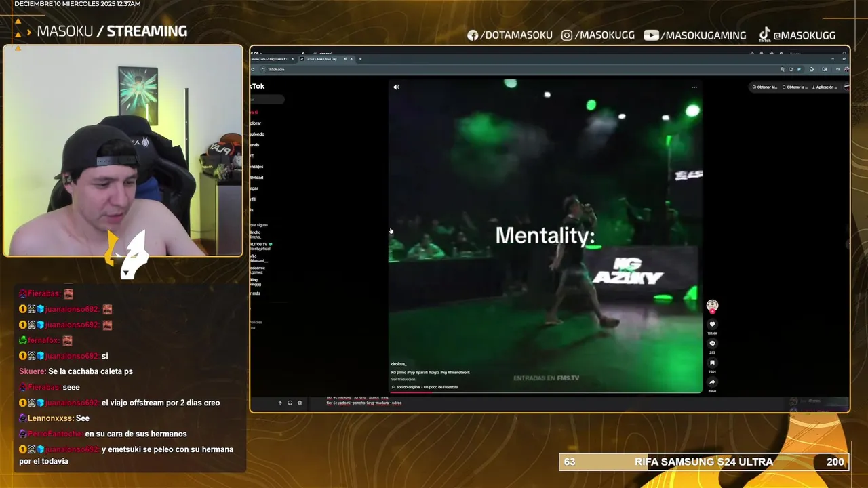
Task: Click the 'Ver traducción' link
Action: 403,379
